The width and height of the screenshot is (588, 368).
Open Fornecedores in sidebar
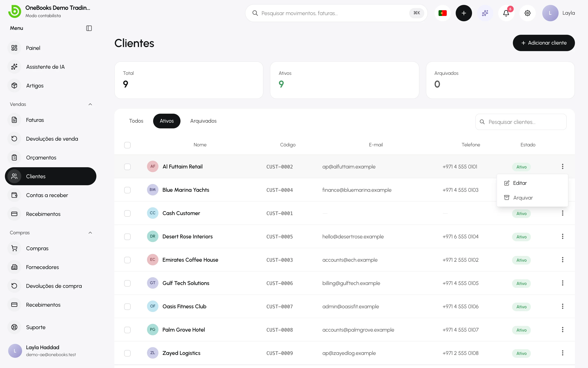pos(51,267)
